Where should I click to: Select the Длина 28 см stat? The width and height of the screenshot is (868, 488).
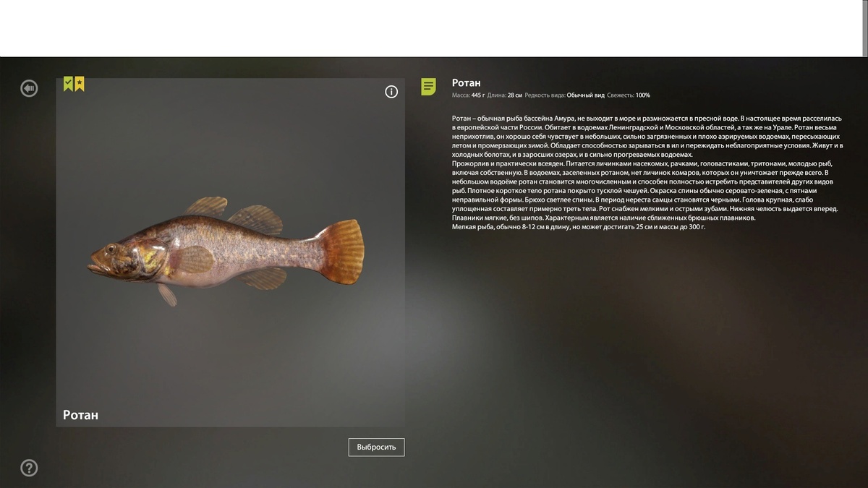(505, 95)
